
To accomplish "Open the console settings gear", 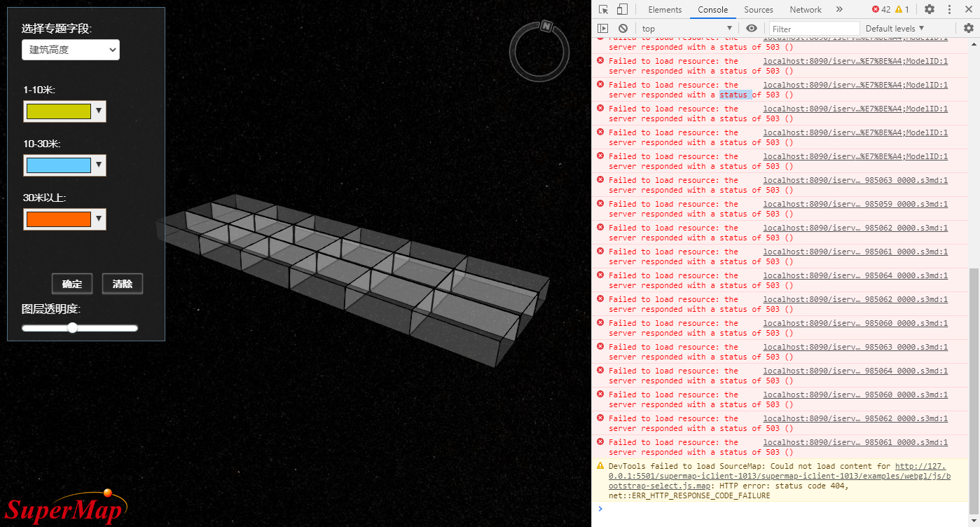I will point(969,28).
